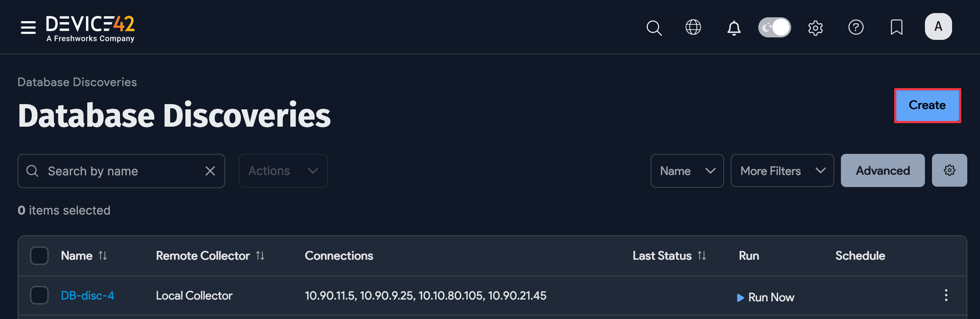Open the hamburger navigation menu

coord(28,27)
